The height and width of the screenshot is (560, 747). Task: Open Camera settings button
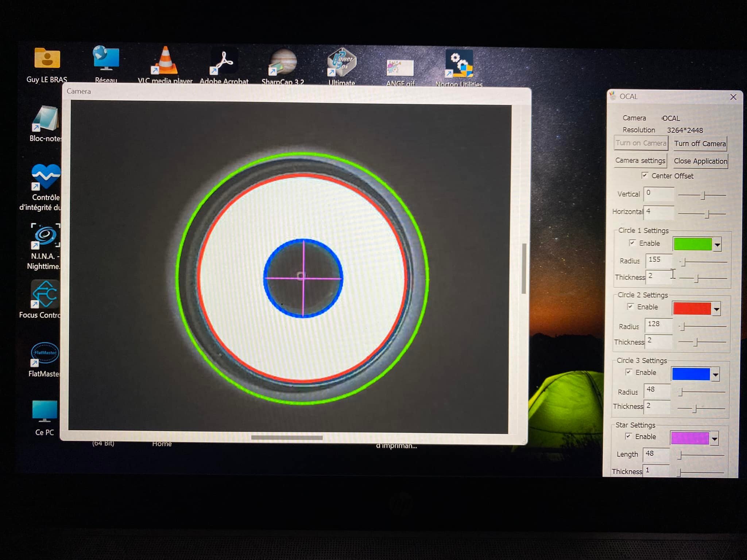[640, 161]
